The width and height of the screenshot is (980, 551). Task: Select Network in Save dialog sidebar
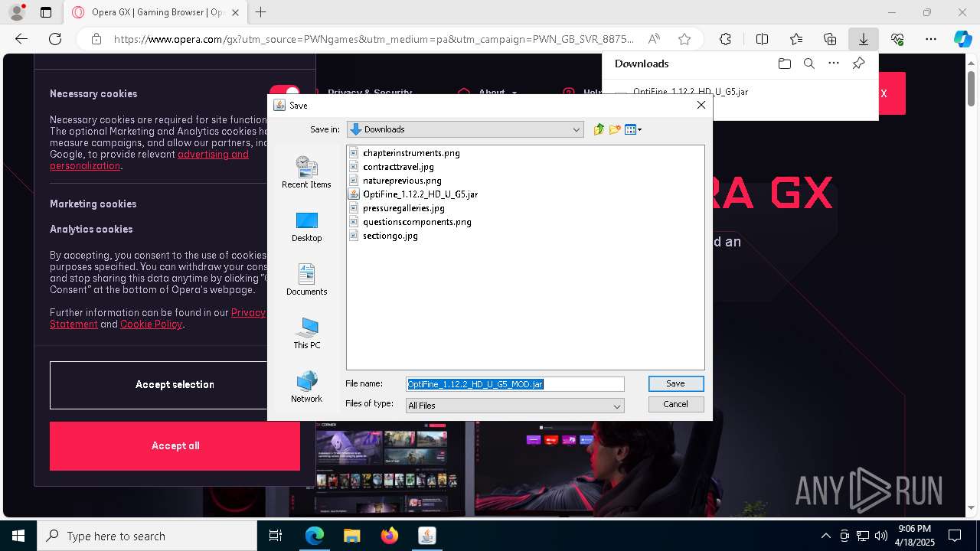coord(306,387)
